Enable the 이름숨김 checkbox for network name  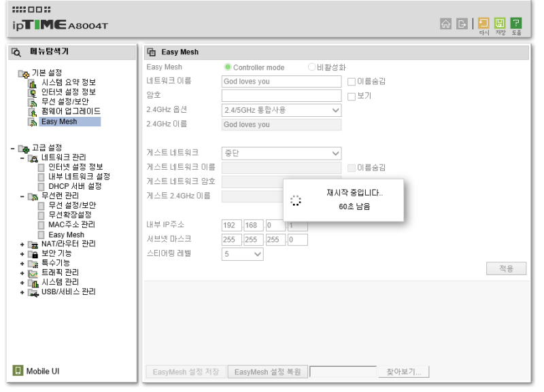click(351, 82)
